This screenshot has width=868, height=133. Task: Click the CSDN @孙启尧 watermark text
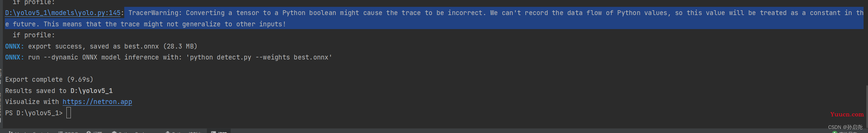pos(845,127)
